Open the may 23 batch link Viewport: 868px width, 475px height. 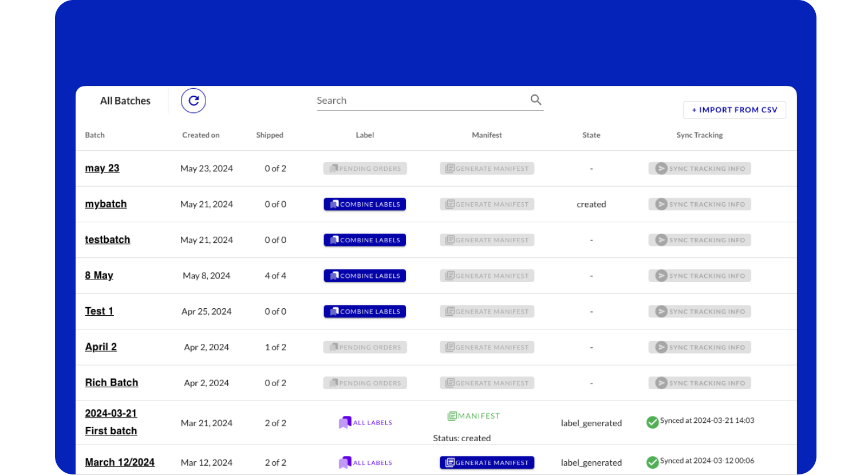[x=102, y=168]
